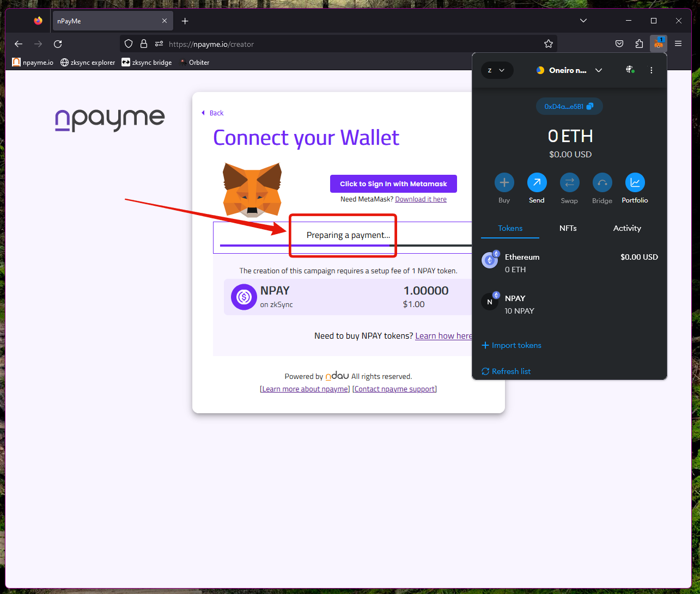Screen dimensions: 700x594
Task: Open the Pocket save icon
Action: tap(619, 44)
